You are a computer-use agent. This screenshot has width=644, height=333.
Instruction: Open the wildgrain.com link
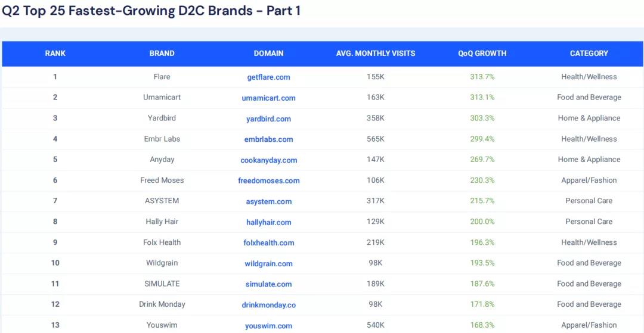pos(268,263)
